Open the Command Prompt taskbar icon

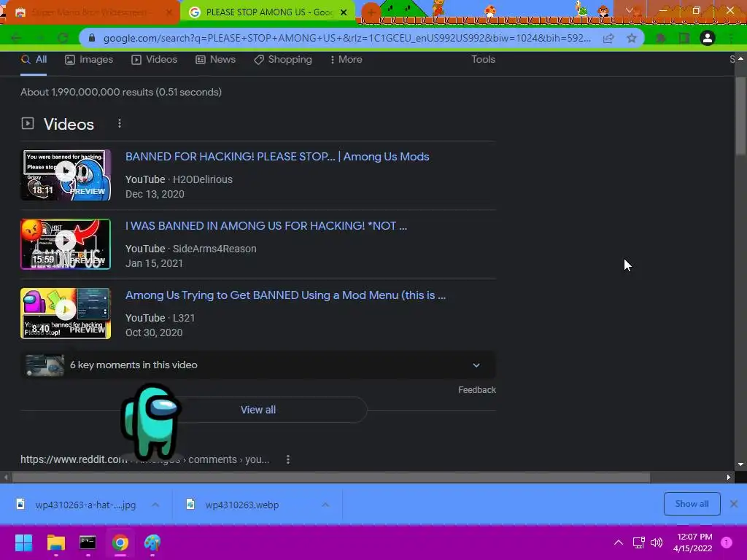[88, 542]
